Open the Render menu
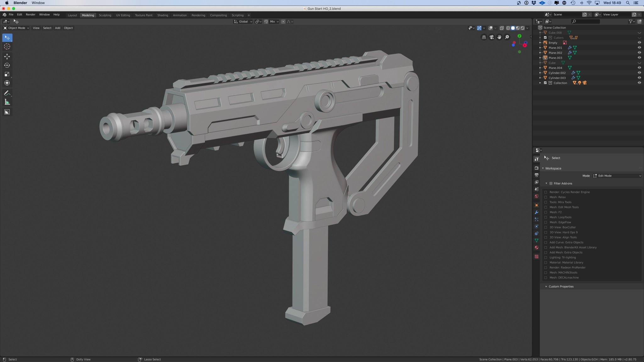644x362 pixels. tap(31, 14)
